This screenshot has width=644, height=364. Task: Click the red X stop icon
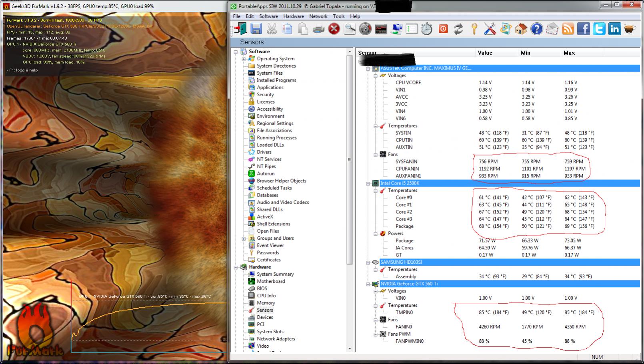334,29
